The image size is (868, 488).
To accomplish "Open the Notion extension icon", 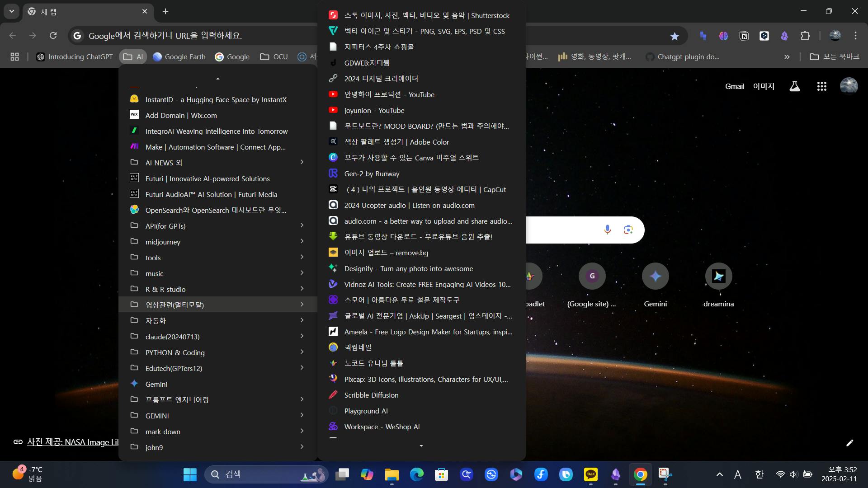I will (744, 36).
